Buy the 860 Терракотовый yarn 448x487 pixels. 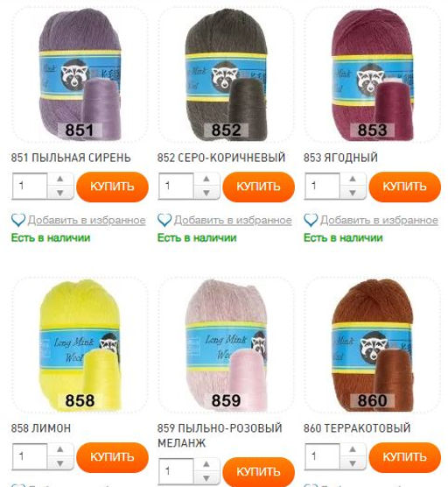click(x=405, y=457)
